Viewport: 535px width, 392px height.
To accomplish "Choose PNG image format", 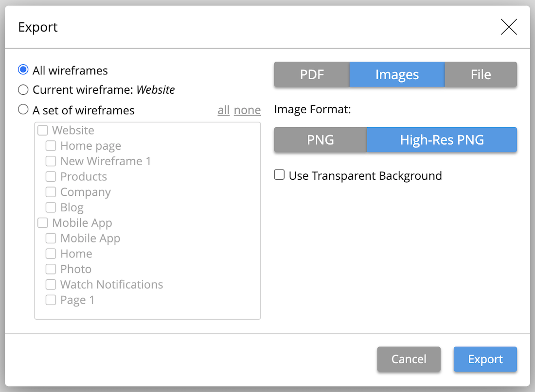I will tap(321, 140).
